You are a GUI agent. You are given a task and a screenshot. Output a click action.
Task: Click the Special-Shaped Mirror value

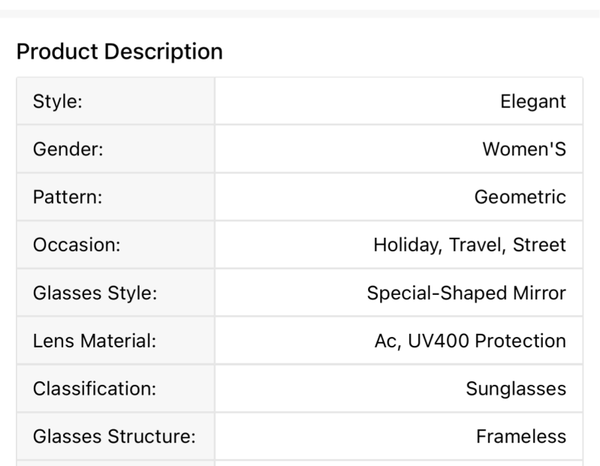click(x=466, y=293)
